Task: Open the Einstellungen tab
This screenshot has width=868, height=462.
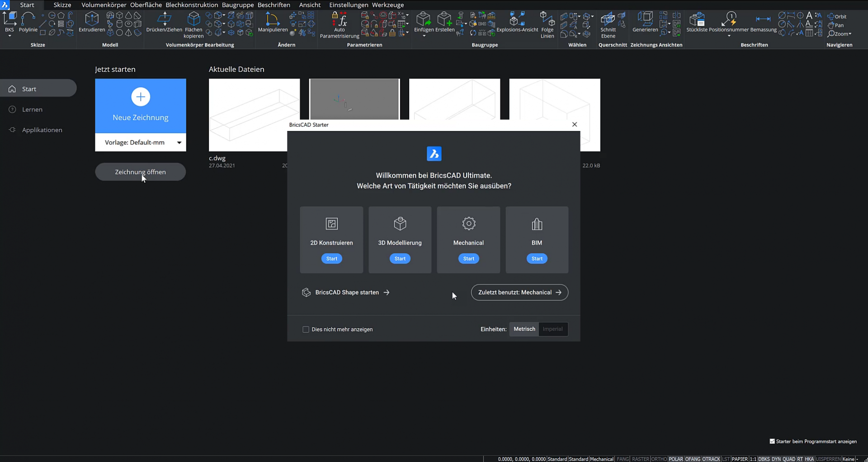Action: point(349,5)
